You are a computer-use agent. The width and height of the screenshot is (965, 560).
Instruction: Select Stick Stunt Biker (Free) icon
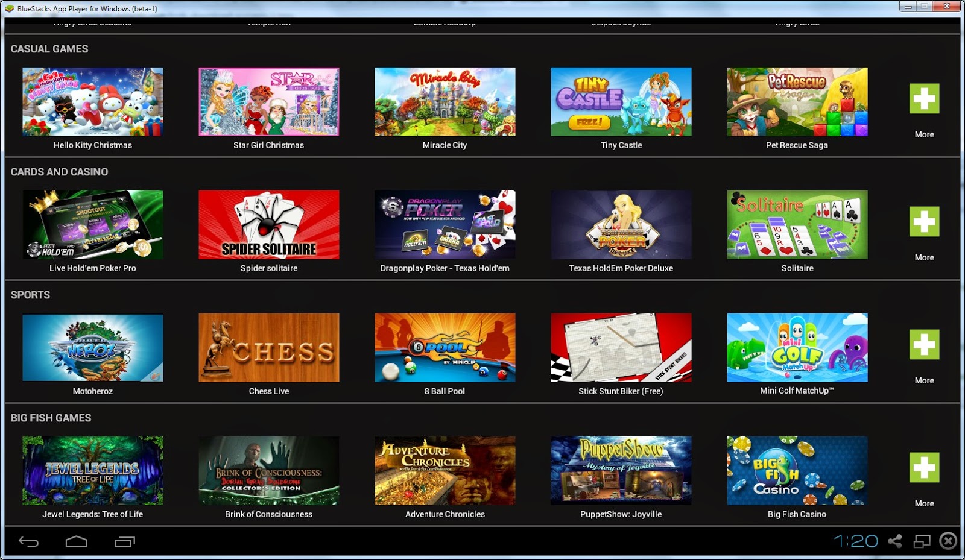621,348
